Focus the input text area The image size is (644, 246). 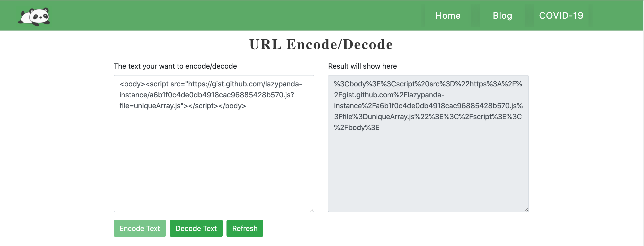[x=214, y=143]
